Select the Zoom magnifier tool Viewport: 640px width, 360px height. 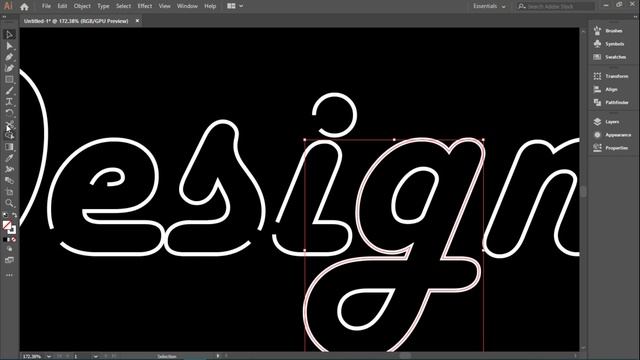tap(9, 203)
